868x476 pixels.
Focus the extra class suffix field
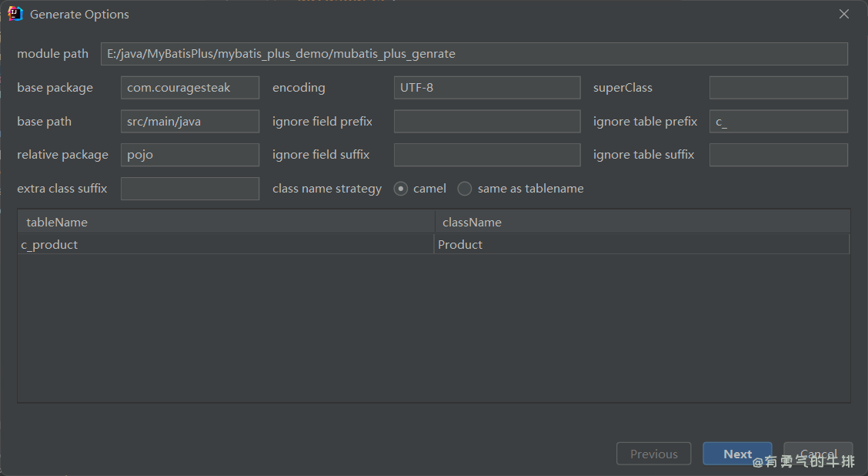coord(190,189)
